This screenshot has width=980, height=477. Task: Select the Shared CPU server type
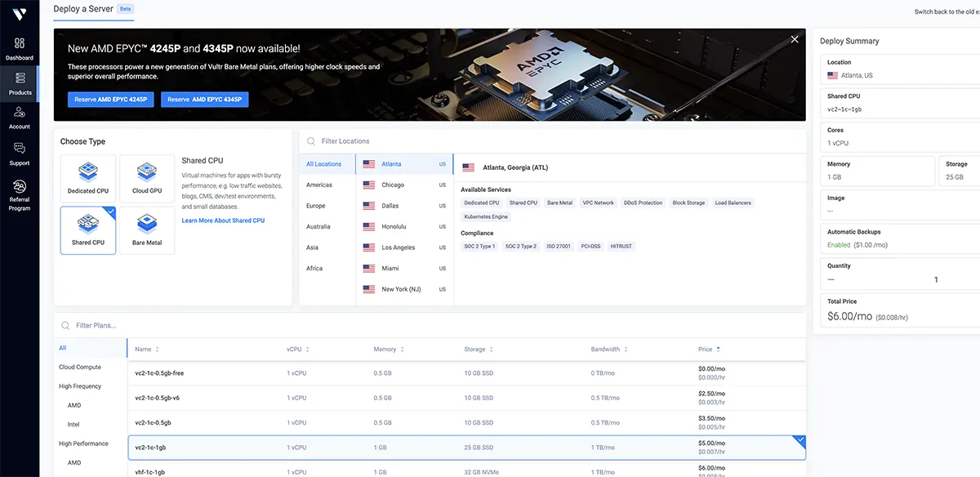tap(88, 230)
